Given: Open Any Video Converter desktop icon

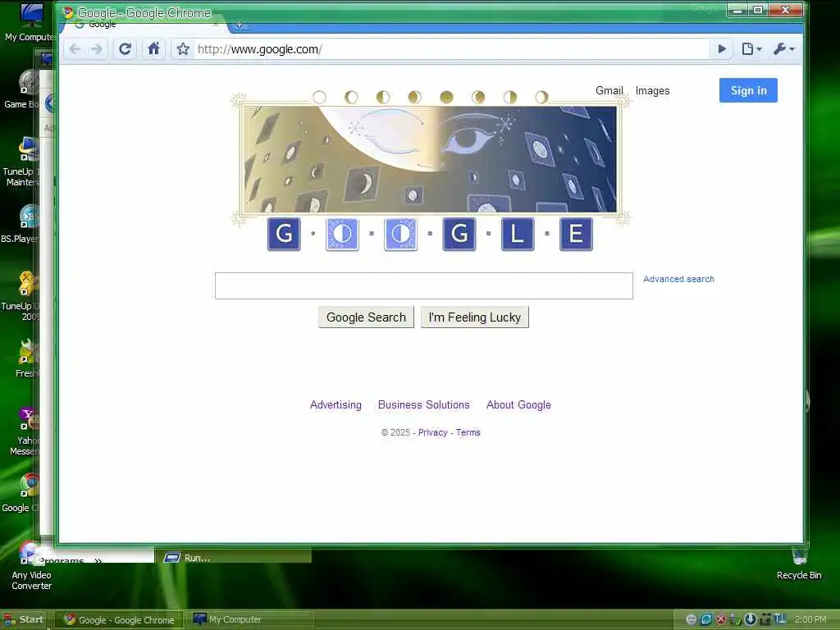Looking at the screenshot, I should click(31, 568).
